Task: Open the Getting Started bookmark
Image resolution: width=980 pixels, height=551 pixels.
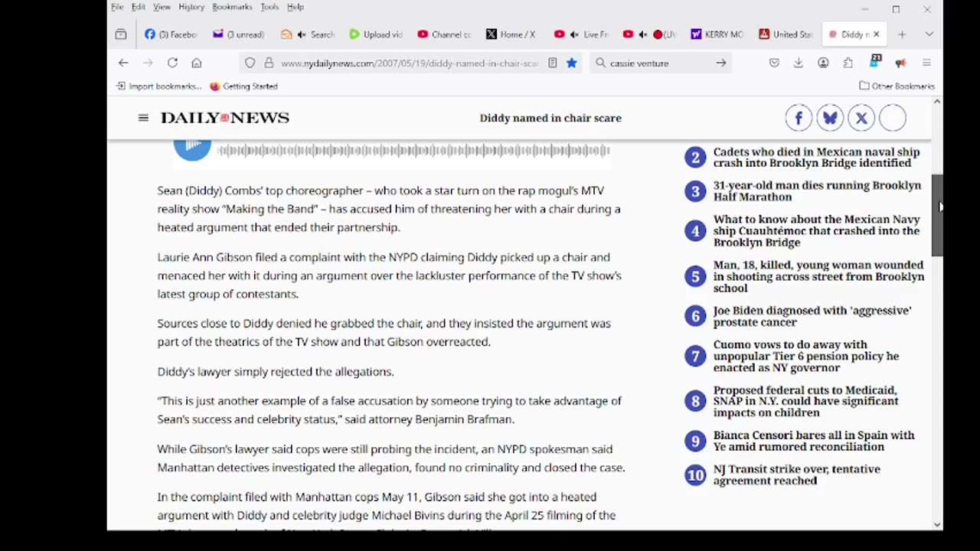Action: [243, 86]
